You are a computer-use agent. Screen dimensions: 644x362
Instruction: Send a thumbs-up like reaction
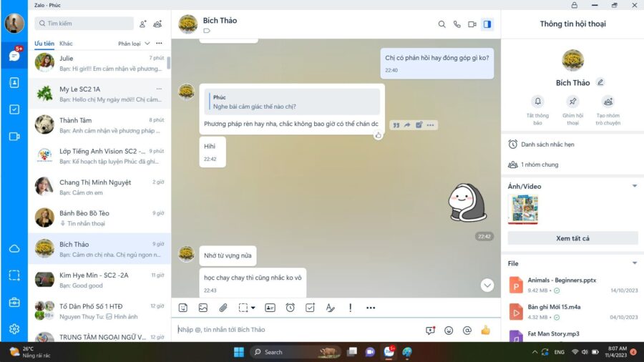pyautogui.click(x=485, y=330)
